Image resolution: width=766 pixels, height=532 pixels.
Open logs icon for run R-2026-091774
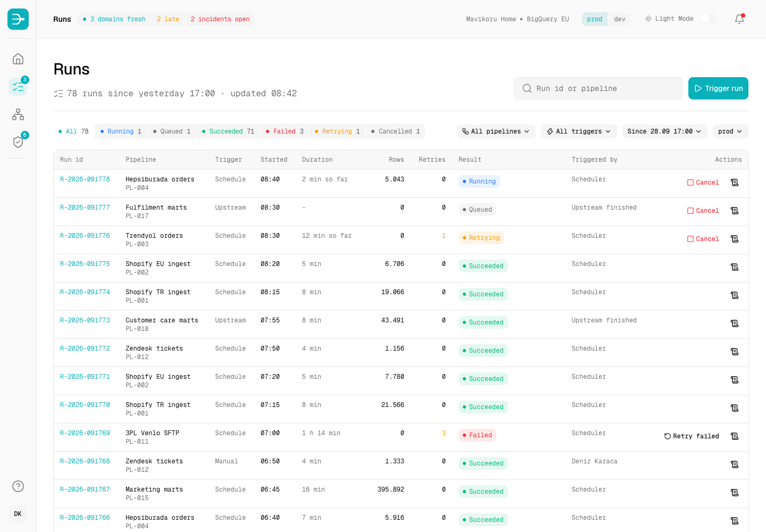[735, 295]
